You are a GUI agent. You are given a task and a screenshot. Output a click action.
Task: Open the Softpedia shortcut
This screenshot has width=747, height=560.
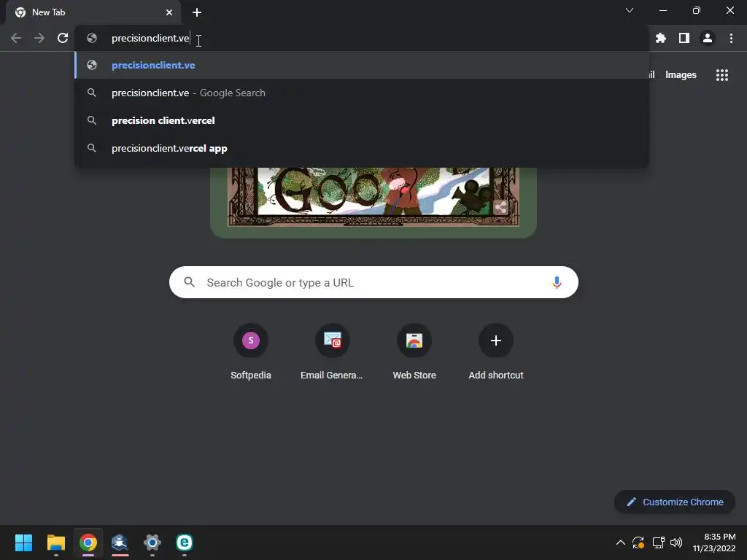(x=251, y=352)
